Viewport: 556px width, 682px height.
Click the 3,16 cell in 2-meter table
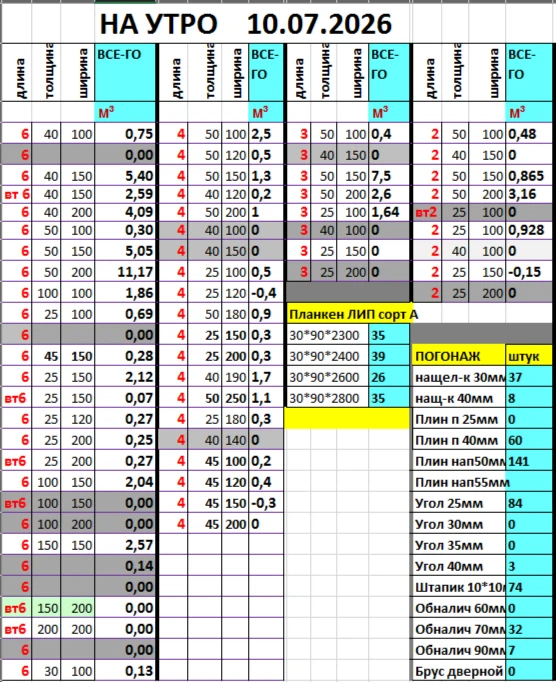click(x=529, y=194)
